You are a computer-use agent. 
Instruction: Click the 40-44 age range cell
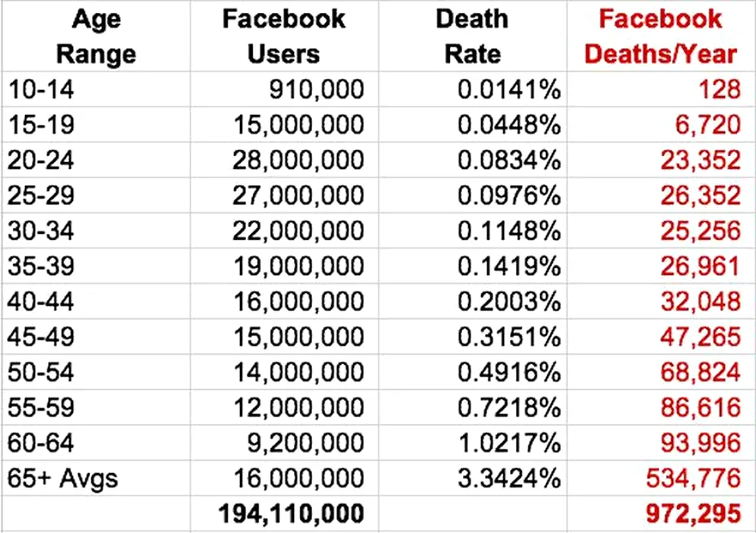pyautogui.click(x=41, y=301)
